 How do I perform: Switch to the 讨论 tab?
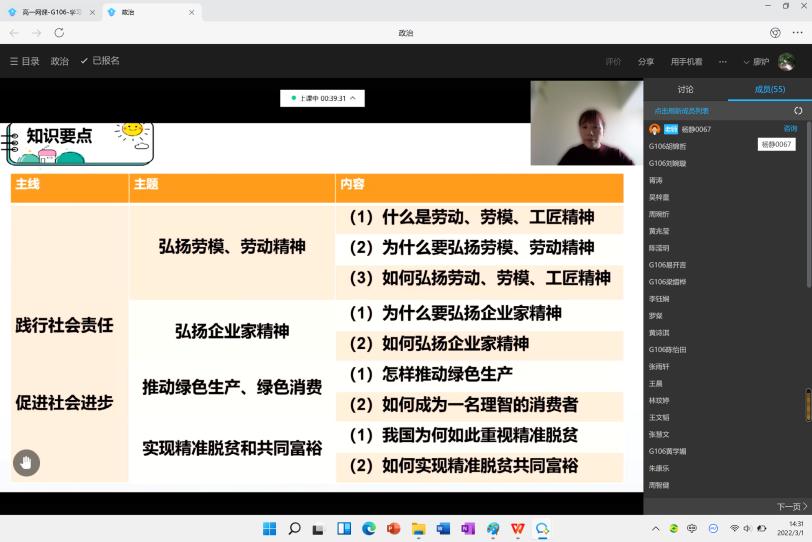[x=685, y=90]
